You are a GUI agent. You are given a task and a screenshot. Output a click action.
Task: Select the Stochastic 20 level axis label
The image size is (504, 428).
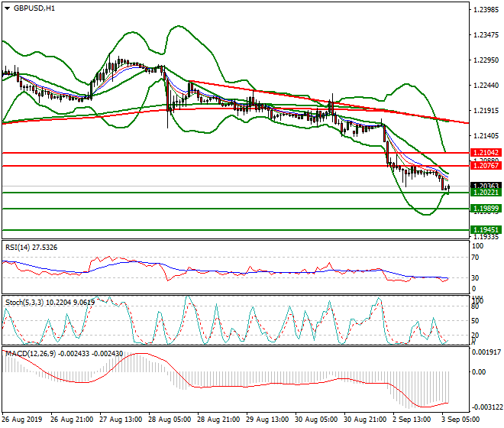coord(475,336)
